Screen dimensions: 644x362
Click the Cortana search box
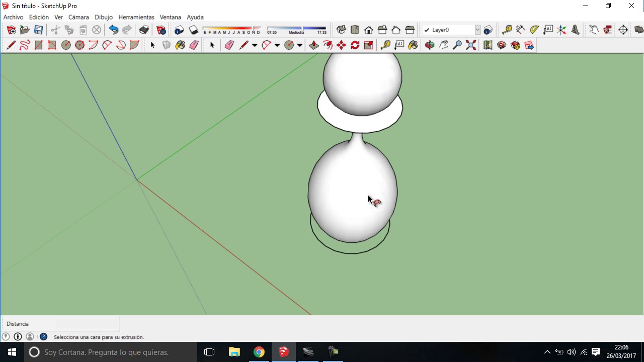pos(111,352)
